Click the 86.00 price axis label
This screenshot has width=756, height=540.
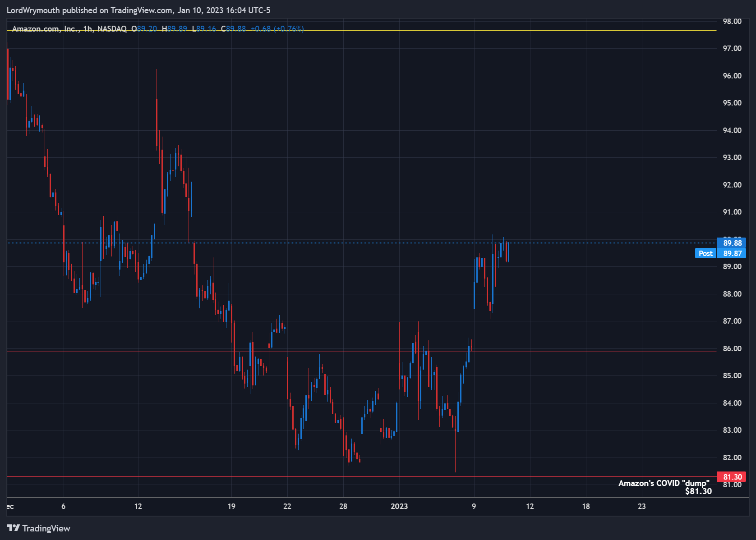point(732,348)
